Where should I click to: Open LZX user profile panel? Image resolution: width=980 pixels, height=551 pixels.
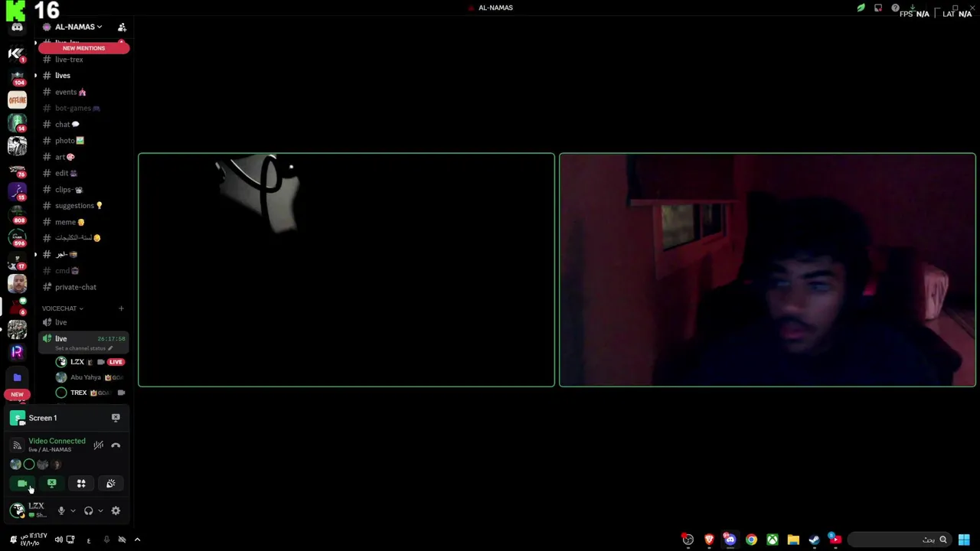point(29,510)
